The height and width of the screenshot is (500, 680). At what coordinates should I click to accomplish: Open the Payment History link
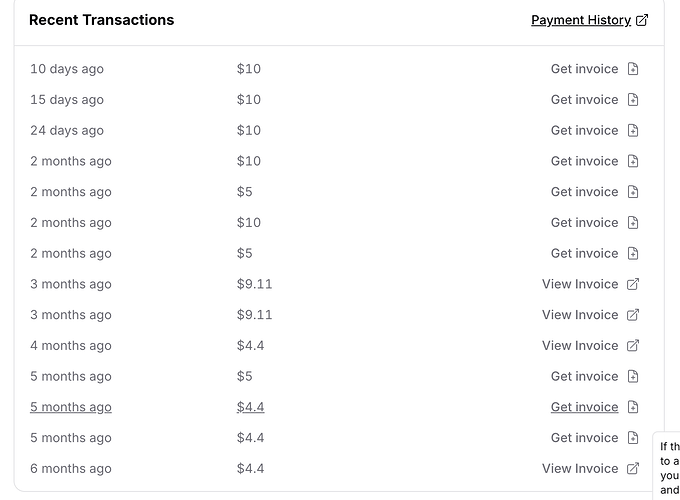pyautogui.click(x=581, y=20)
